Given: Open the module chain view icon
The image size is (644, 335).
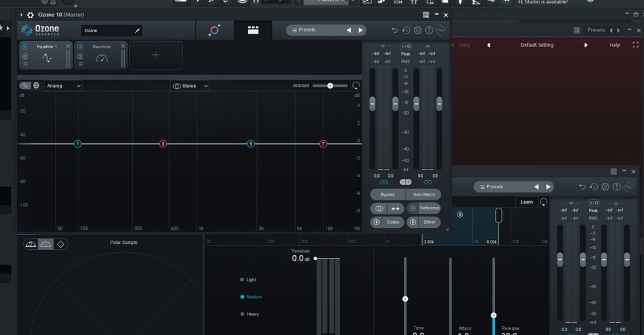Looking at the screenshot, I should click(253, 30).
